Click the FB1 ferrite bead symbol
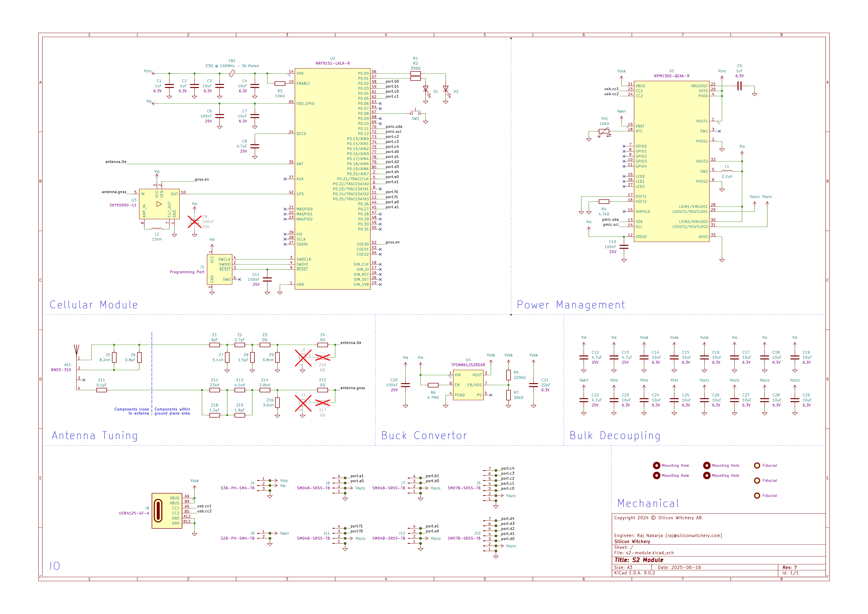Screen dimensions: 868x614 pyautogui.click(x=232, y=73)
